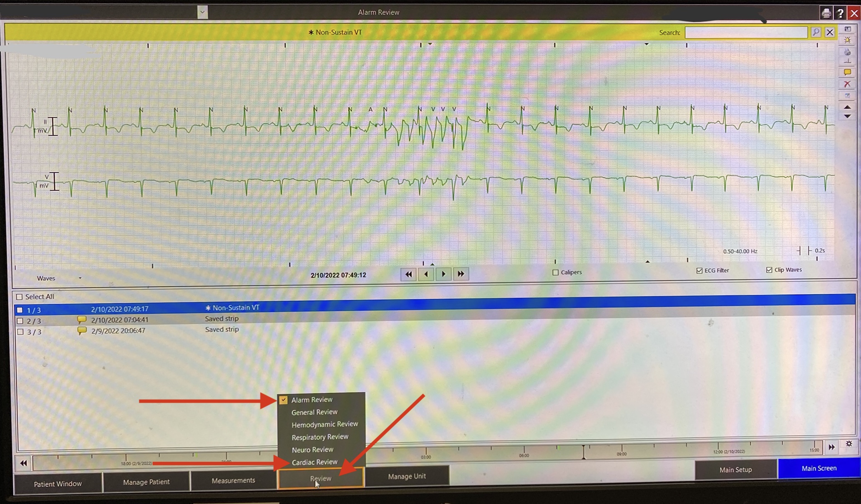Screen dimensions: 861x504
Task: Toggle the Clip Waves checkbox
Action: pos(769,270)
